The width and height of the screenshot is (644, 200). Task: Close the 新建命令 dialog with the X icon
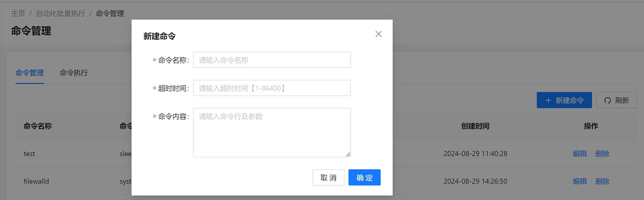pos(378,34)
